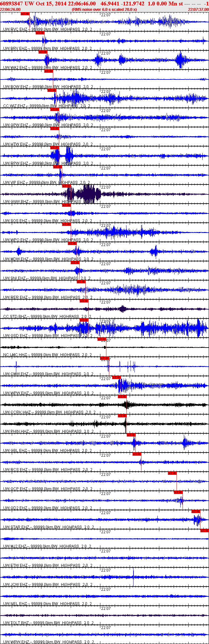Select the red pick marker on GBL trace
This screenshot has height=644, width=209.
click(x=131, y=435)
